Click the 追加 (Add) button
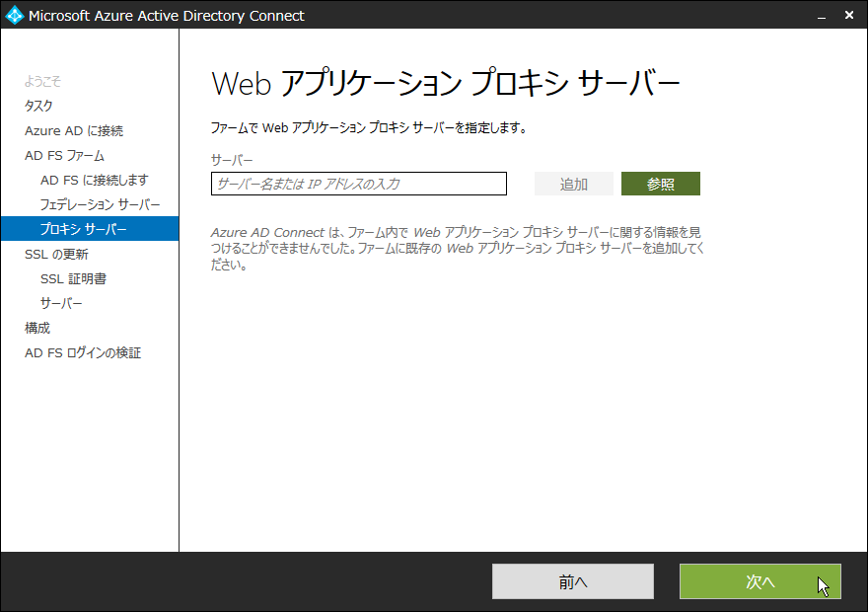 coord(573,184)
